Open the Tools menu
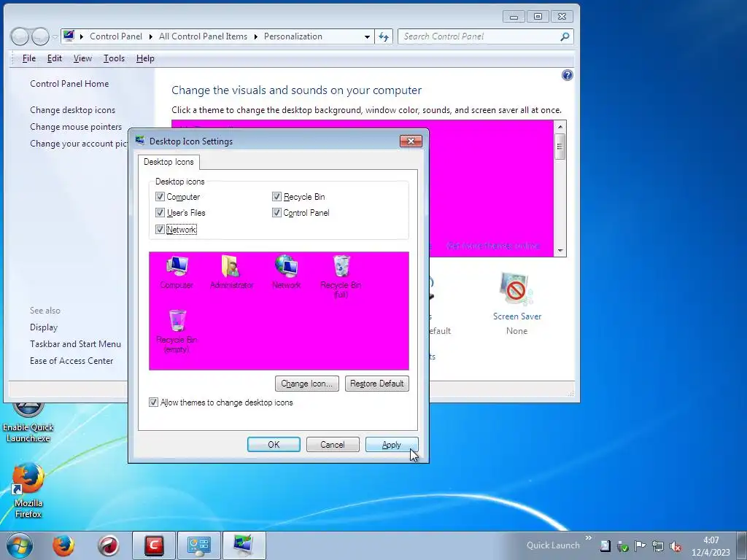The width and height of the screenshot is (747, 560). (x=114, y=58)
